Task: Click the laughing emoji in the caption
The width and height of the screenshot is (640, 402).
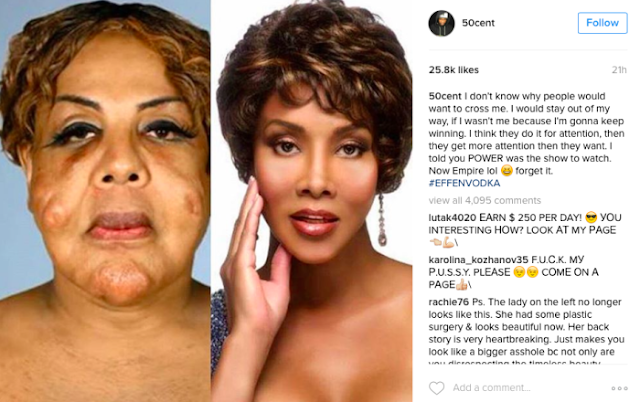Action: 507,171
